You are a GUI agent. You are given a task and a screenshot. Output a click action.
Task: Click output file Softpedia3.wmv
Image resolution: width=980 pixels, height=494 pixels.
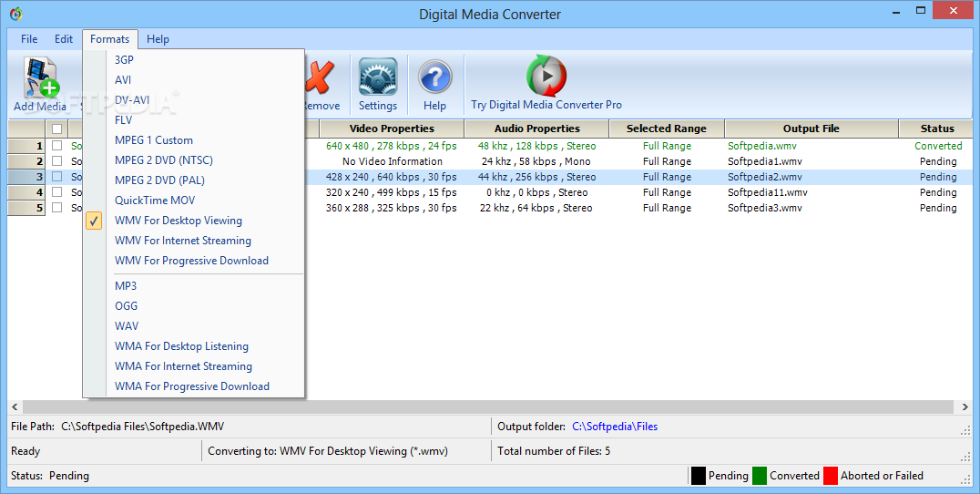pos(764,208)
